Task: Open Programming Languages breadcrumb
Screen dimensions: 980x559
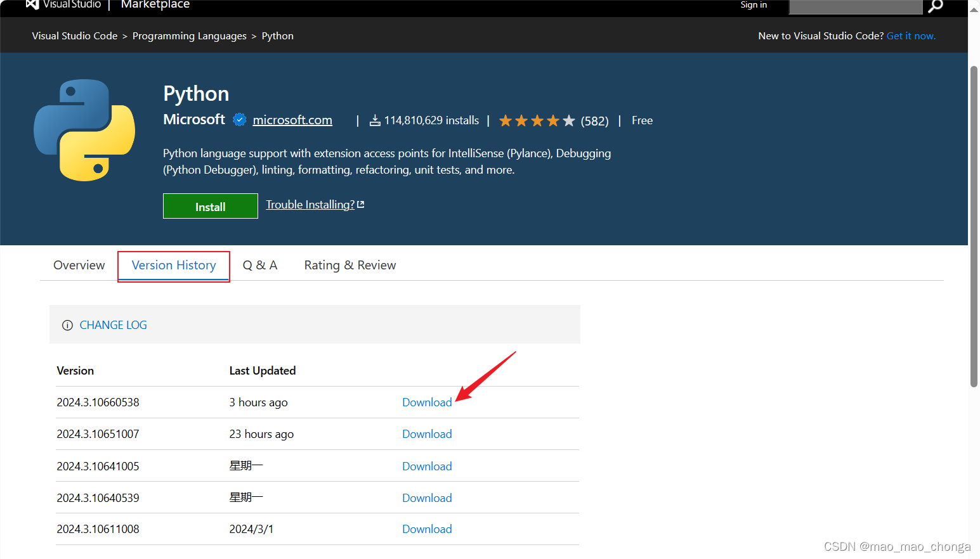Action: tap(190, 36)
